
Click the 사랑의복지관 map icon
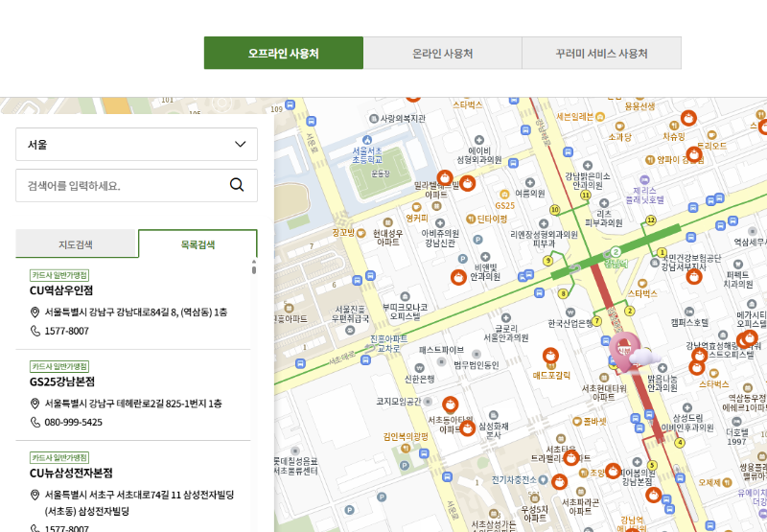(x=374, y=118)
